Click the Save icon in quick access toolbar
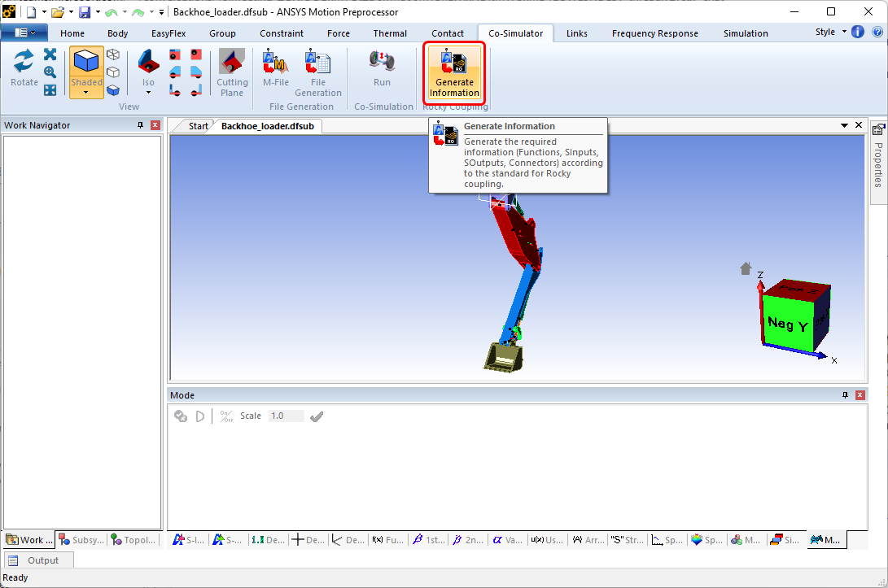 point(85,11)
